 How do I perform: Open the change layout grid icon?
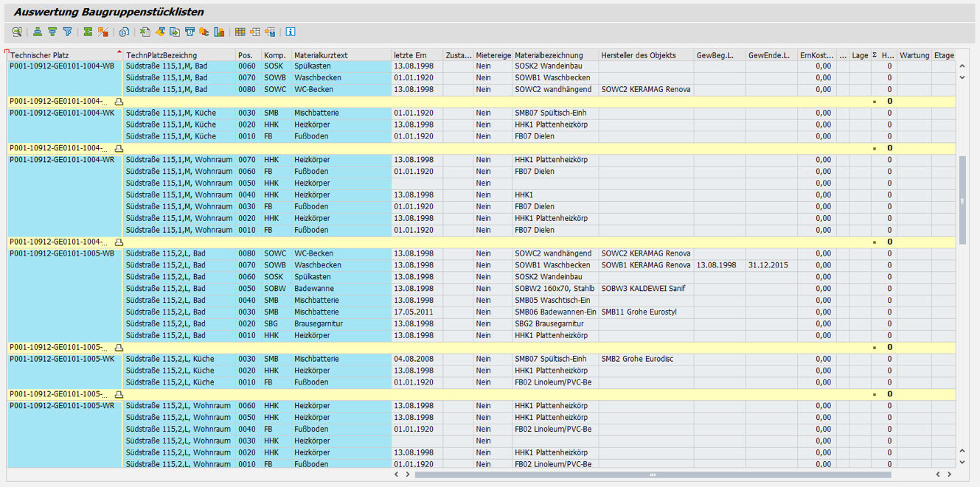[x=240, y=32]
